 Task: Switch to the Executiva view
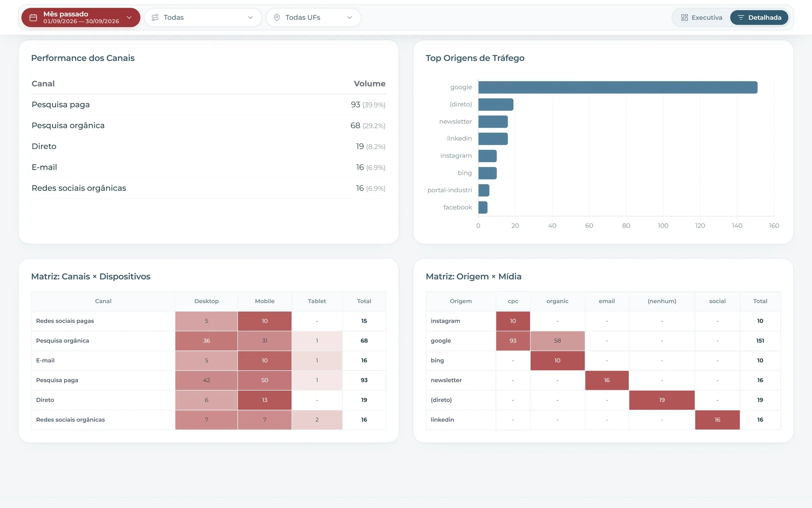(x=702, y=18)
